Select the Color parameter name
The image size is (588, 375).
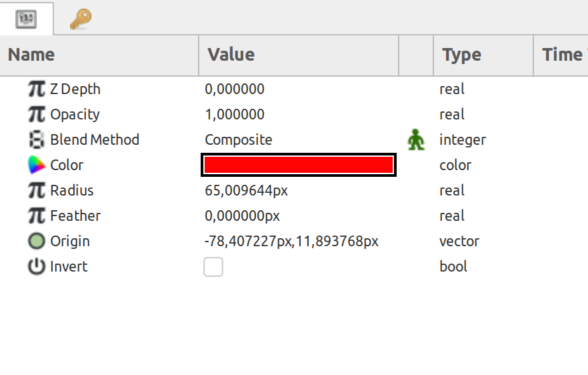pos(67,165)
